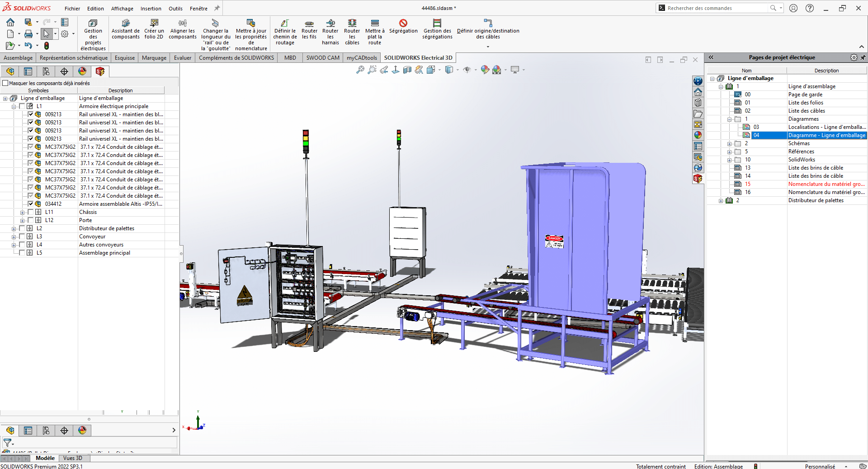868x469 pixels.
Task: Toggle checkbox for L12 Porte
Action: tap(30, 220)
